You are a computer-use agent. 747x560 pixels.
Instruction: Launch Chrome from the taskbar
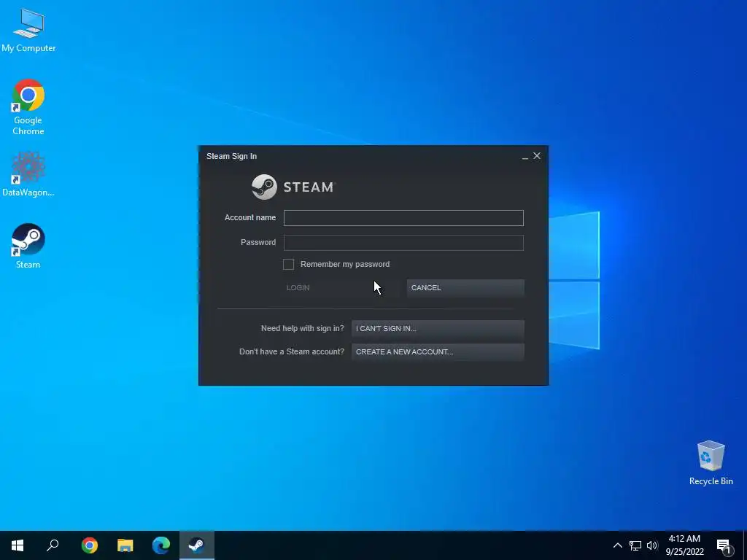coord(89,545)
